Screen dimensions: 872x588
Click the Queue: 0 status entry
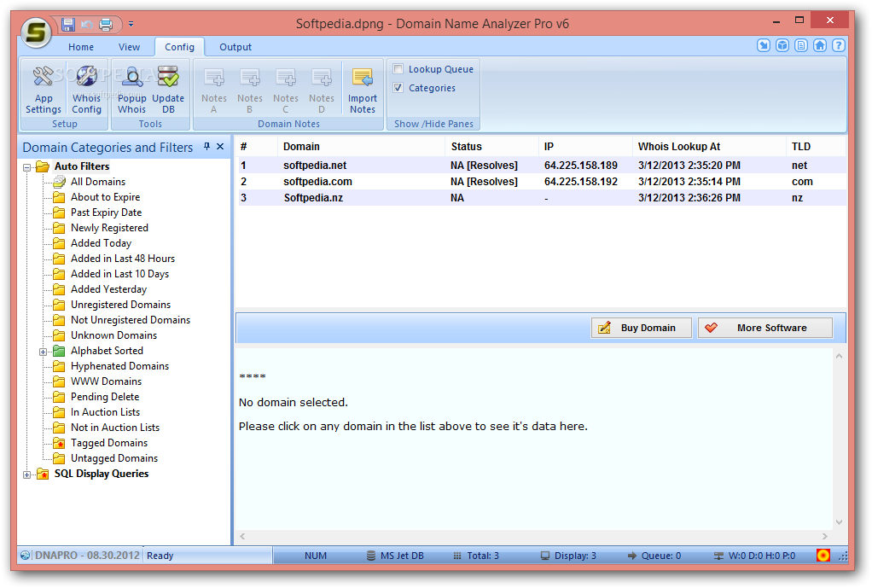(654, 556)
